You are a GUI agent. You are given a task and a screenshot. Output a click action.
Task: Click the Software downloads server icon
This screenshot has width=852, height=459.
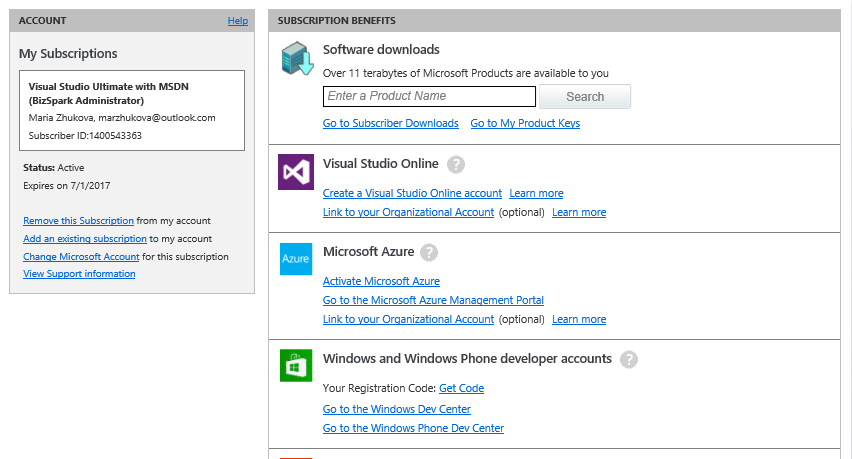coord(297,59)
